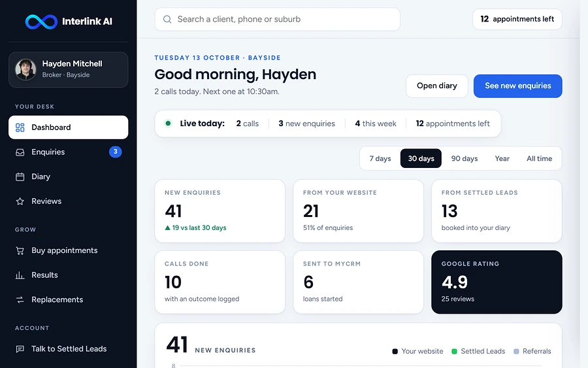Click the Interlink AI infinity logo
588x368 pixels.
(41, 22)
